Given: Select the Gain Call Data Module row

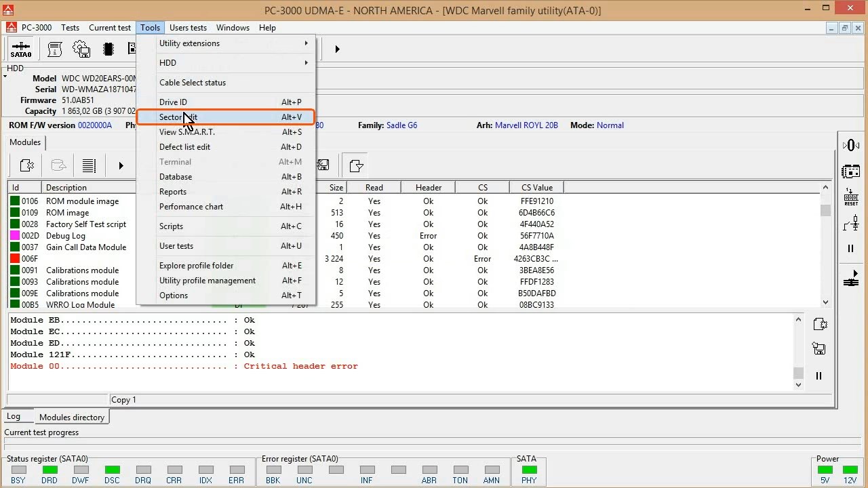Looking at the screenshot, I should point(414,247).
